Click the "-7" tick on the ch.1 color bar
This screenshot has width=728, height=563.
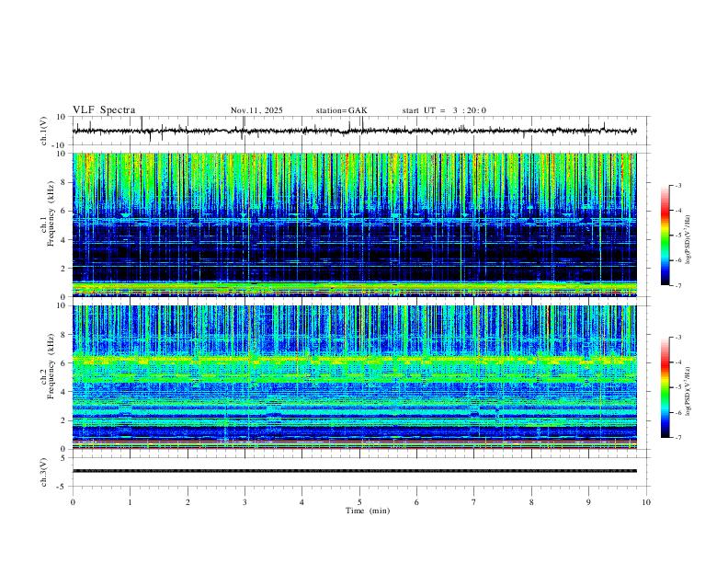pos(677,285)
